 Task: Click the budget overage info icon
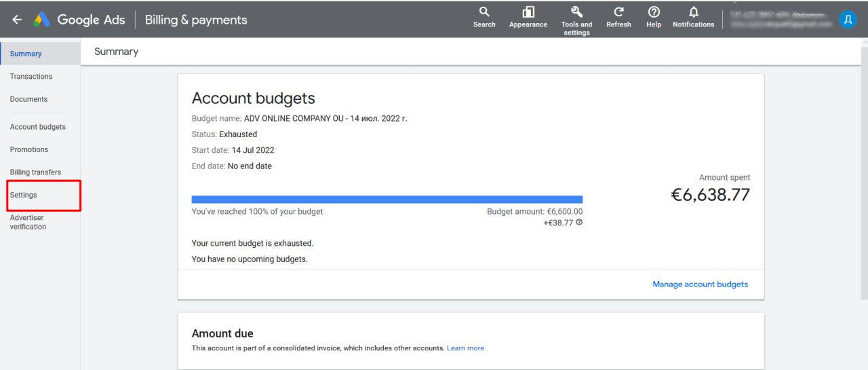pos(580,223)
